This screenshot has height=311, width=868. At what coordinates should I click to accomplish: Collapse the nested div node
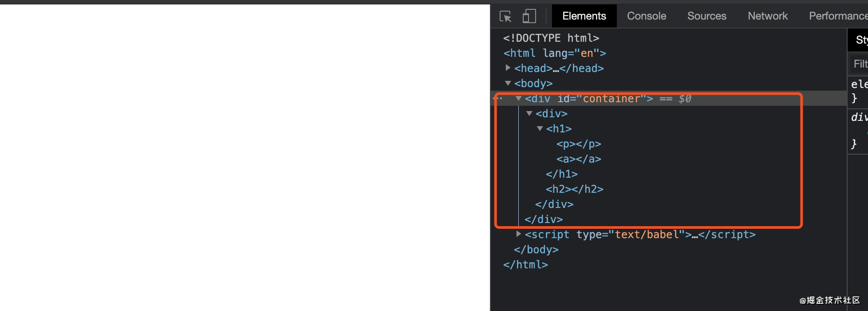coord(529,114)
